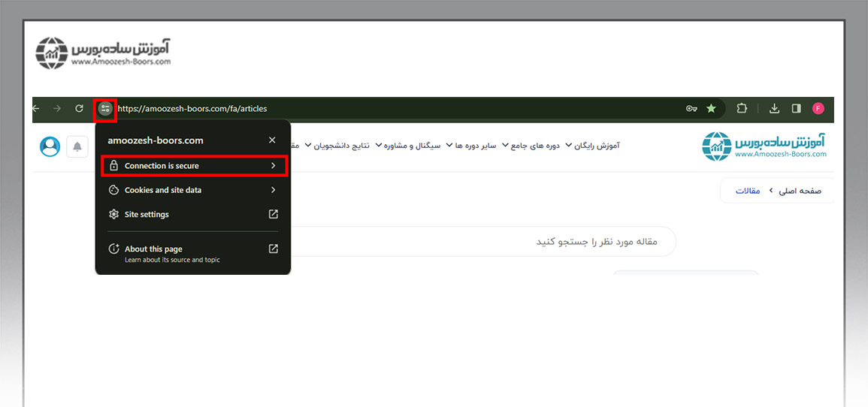Expand Cookies and site data
Image resolution: width=868 pixels, height=407 pixels.
pyautogui.click(x=194, y=190)
